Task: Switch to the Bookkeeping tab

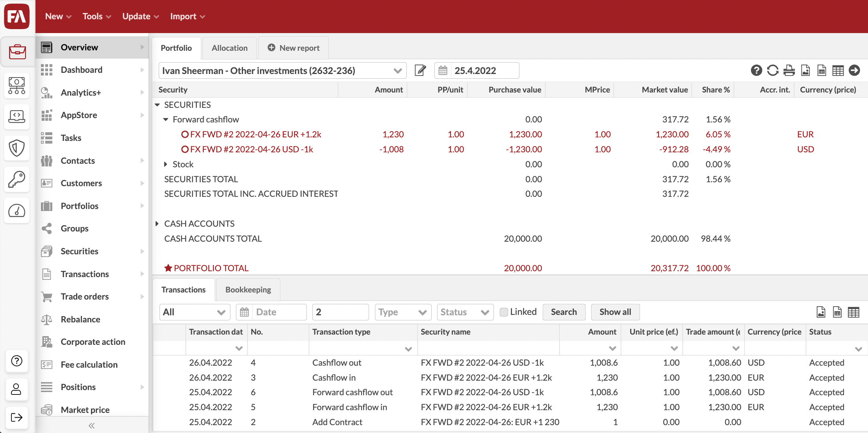Action: [248, 290]
